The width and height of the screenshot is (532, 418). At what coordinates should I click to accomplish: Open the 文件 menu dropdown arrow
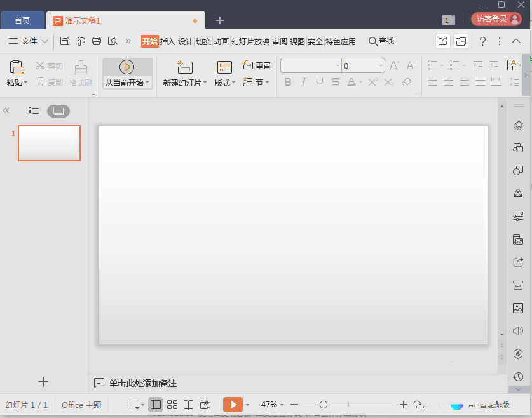coord(44,41)
